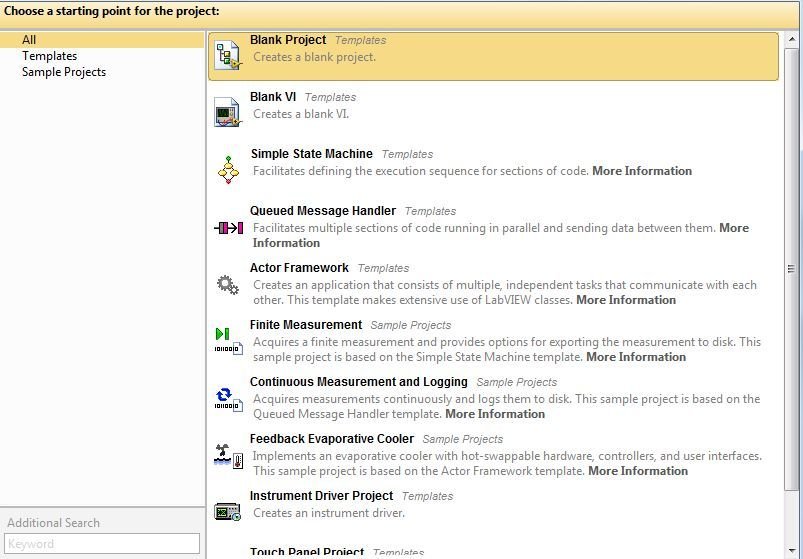Screen dimensions: 803x559
Task: Choose the Continuous Measurement and Logging icon
Action: point(228,399)
